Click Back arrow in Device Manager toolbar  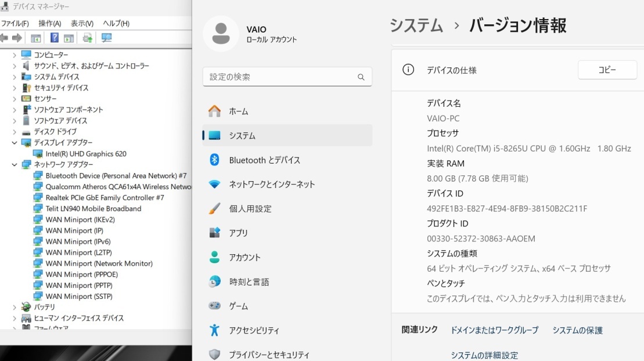click(x=4, y=38)
